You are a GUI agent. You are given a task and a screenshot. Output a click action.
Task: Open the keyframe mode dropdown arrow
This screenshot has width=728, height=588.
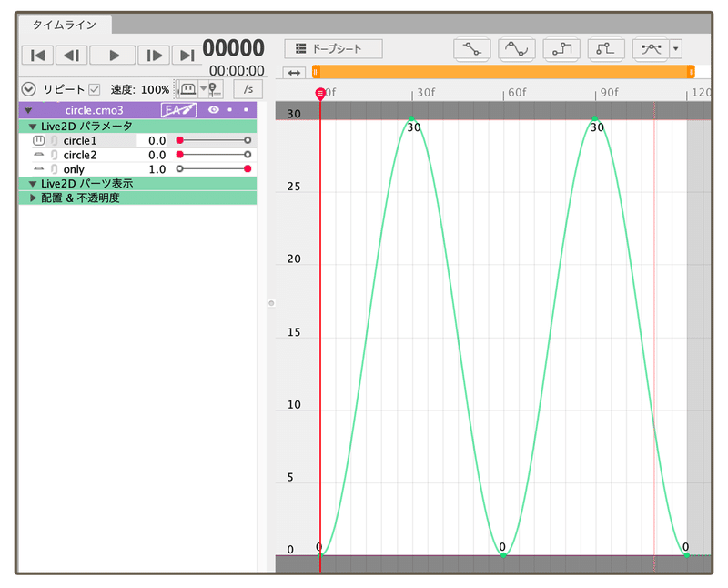(x=203, y=88)
